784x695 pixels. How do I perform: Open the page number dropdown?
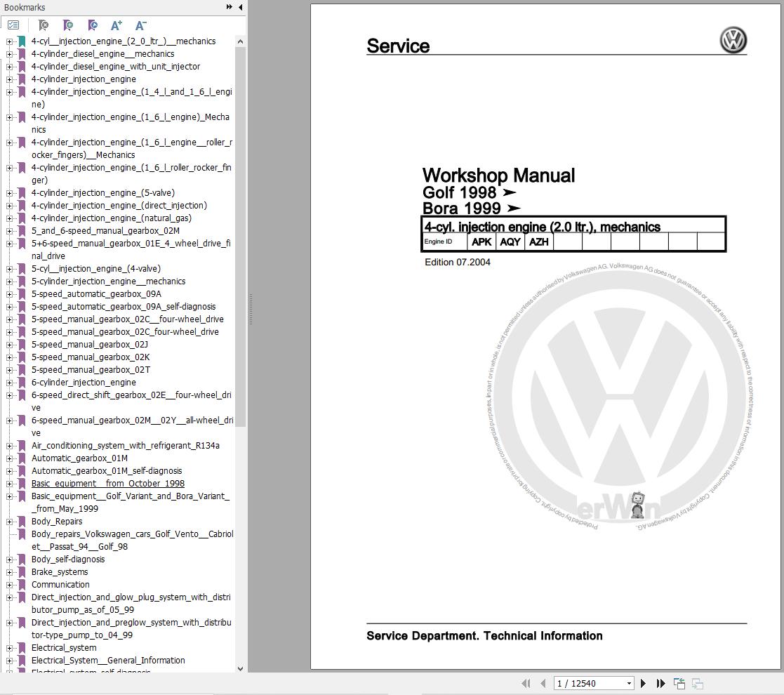[629, 683]
